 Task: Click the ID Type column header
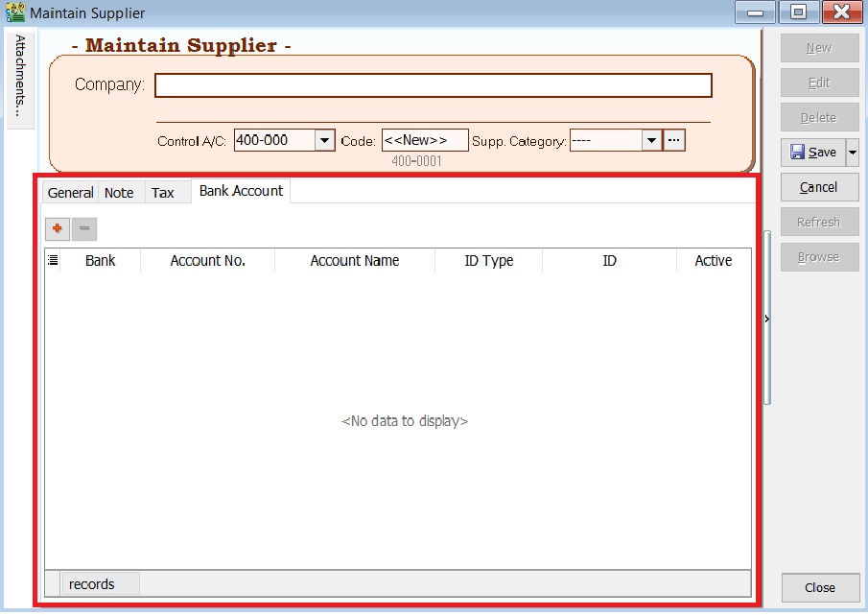489,260
